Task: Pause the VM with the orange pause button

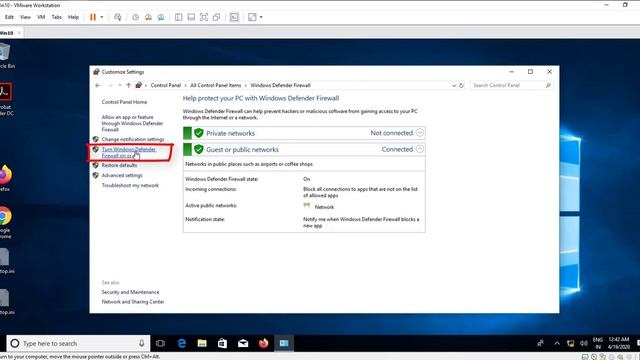Action: (93, 17)
